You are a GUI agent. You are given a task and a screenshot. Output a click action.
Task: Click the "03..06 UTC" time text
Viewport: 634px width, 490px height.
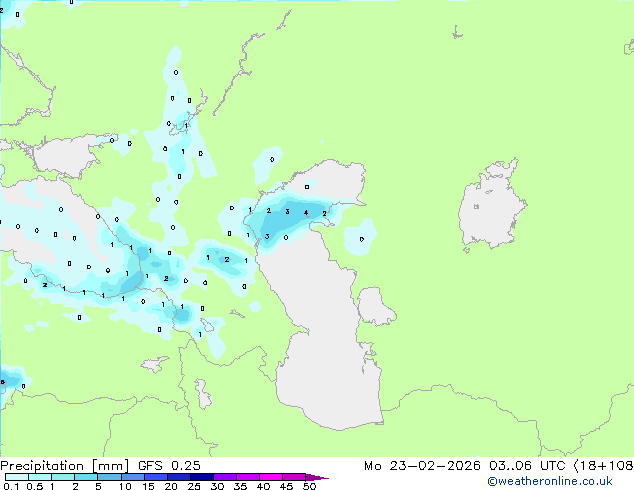[x=527, y=466]
